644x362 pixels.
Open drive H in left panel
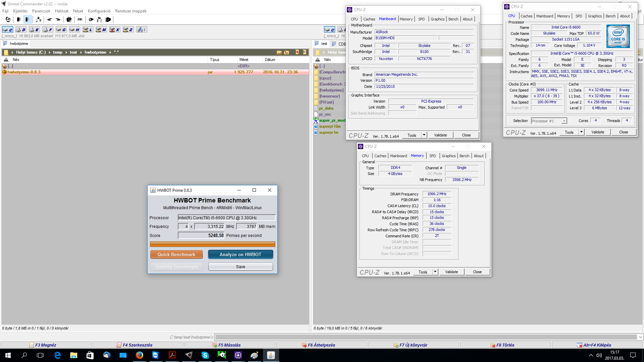[x=74, y=29]
